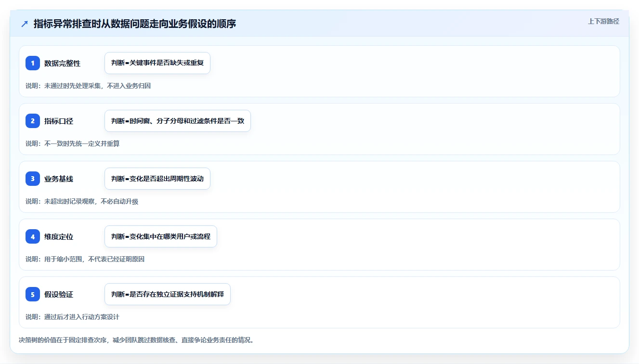Click the note 用于缩小范围
Screen dimensions: 639x364
click(x=85, y=259)
